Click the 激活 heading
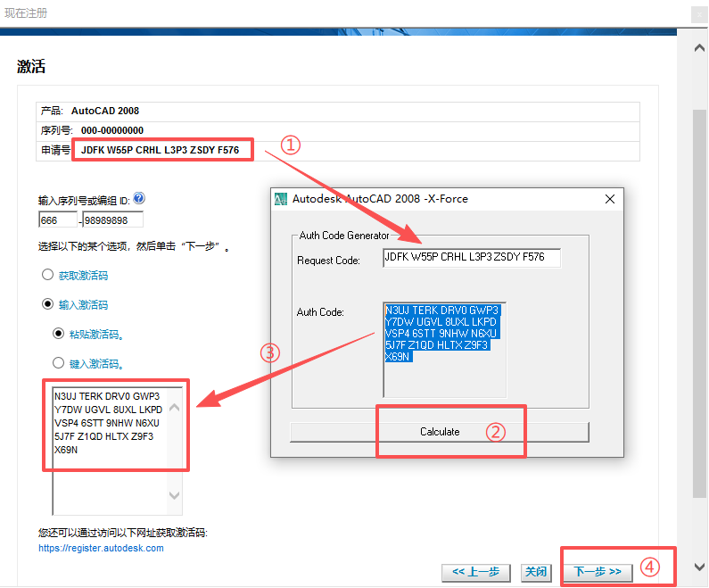 (31, 67)
